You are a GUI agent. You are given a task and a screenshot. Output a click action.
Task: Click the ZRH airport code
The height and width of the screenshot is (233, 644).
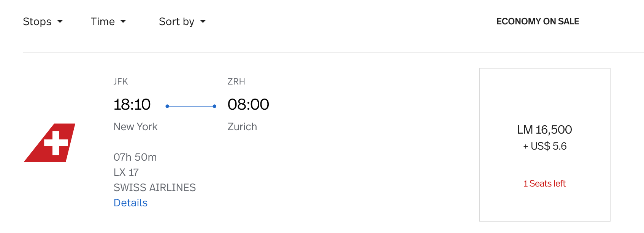click(236, 81)
